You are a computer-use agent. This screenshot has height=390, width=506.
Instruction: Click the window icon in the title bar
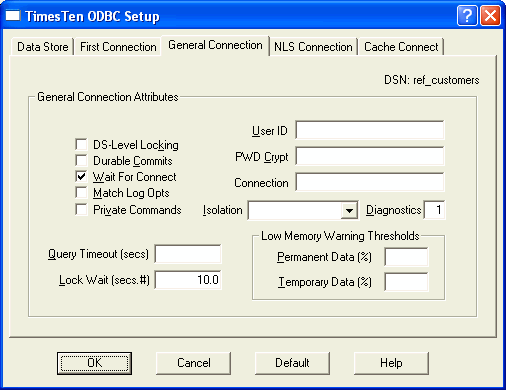click(13, 16)
